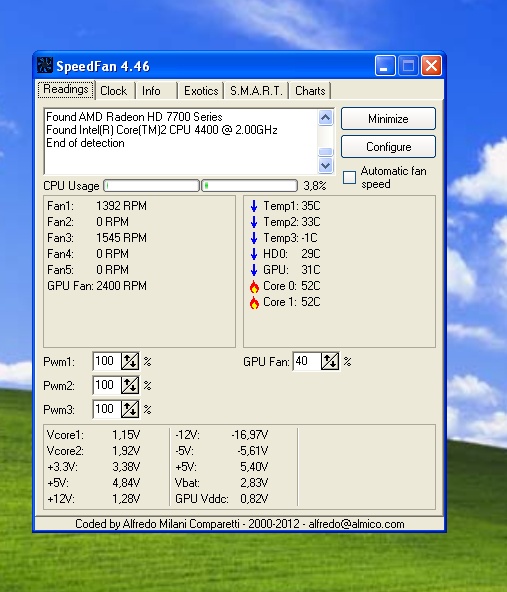The width and height of the screenshot is (507, 592).
Task: Click the 'End of detection' log line
Action: pyautogui.click(x=85, y=143)
